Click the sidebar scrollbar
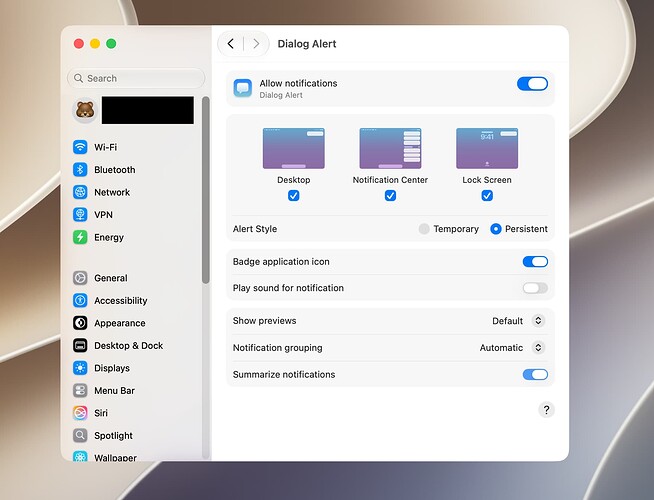 coord(205,190)
